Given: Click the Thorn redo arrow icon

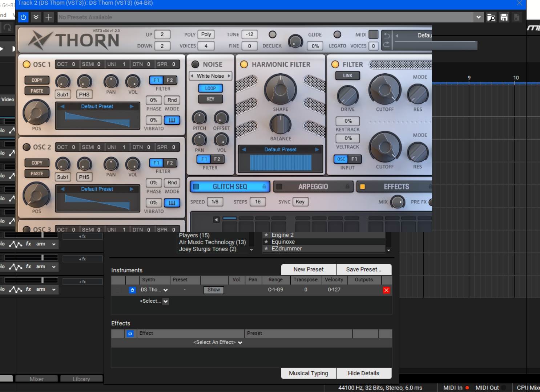Looking at the screenshot, I should pos(386,44).
